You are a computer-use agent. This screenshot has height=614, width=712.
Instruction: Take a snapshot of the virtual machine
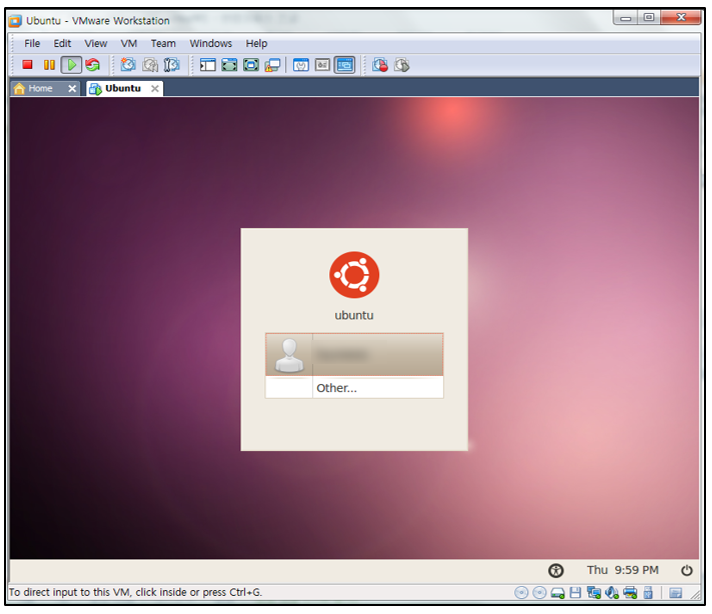click(x=128, y=65)
